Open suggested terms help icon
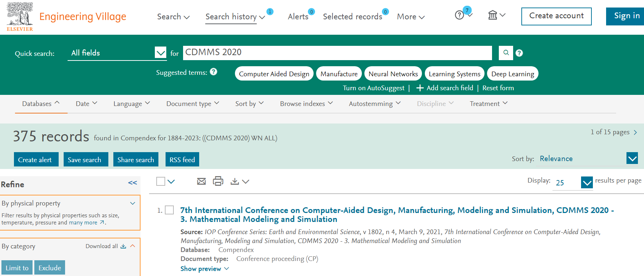 pyautogui.click(x=213, y=72)
